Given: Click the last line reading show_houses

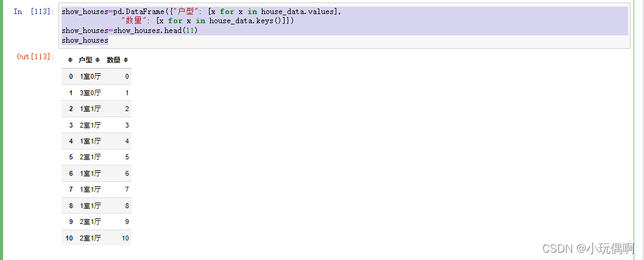Looking at the screenshot, I should pyautogui.click(x=85, y=40).
